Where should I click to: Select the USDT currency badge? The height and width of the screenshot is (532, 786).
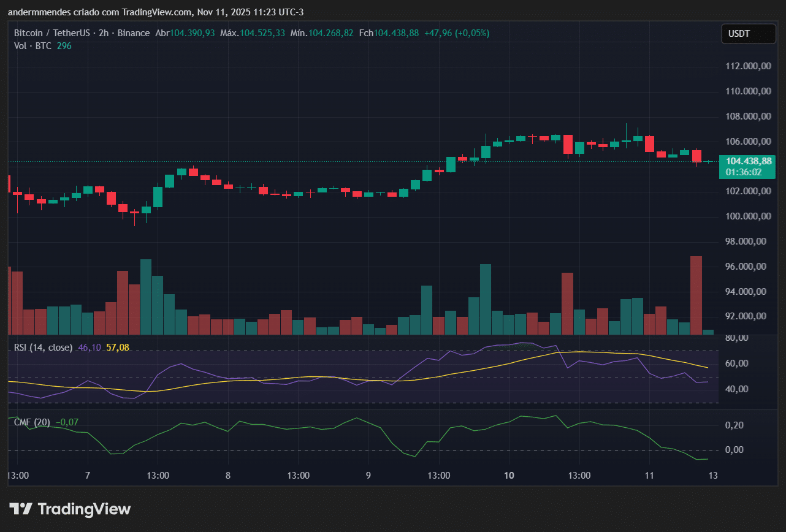pos(748,34)
